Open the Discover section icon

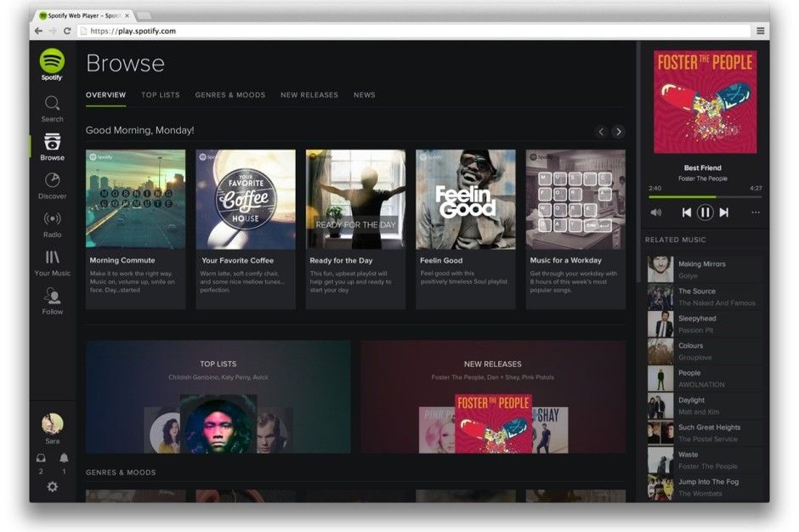[x=52, y=181]
